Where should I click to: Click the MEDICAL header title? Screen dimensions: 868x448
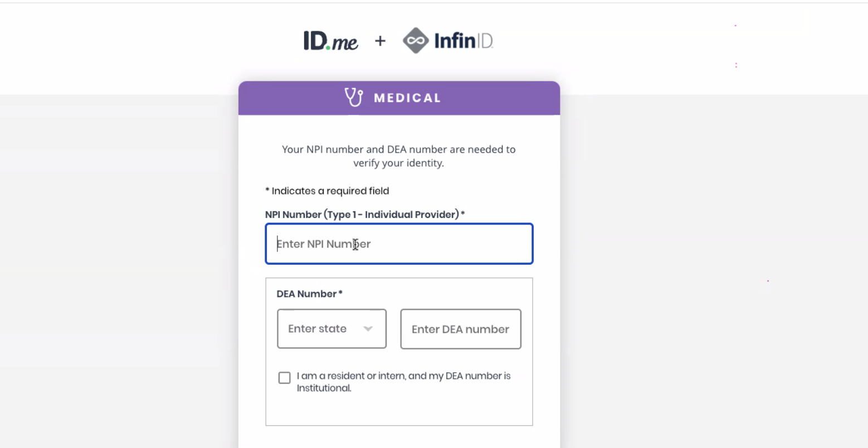pos(407,98)
